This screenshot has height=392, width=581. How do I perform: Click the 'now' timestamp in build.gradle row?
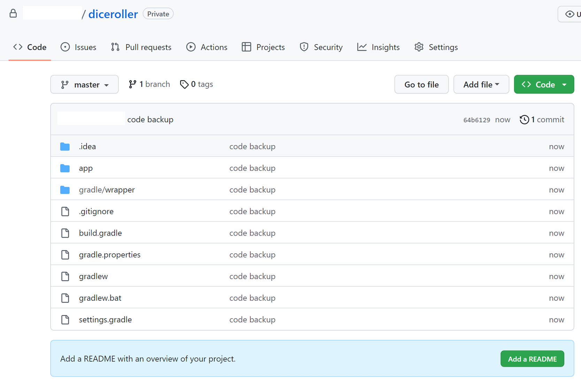(557, 233)
